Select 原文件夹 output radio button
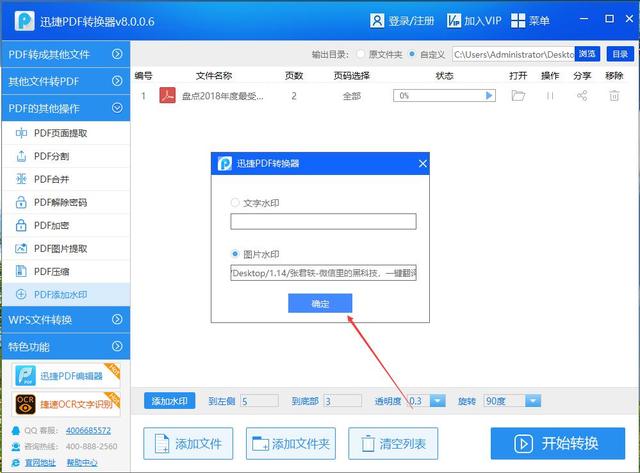This screenshot has width=640, height=473. (x=360, y=54)
